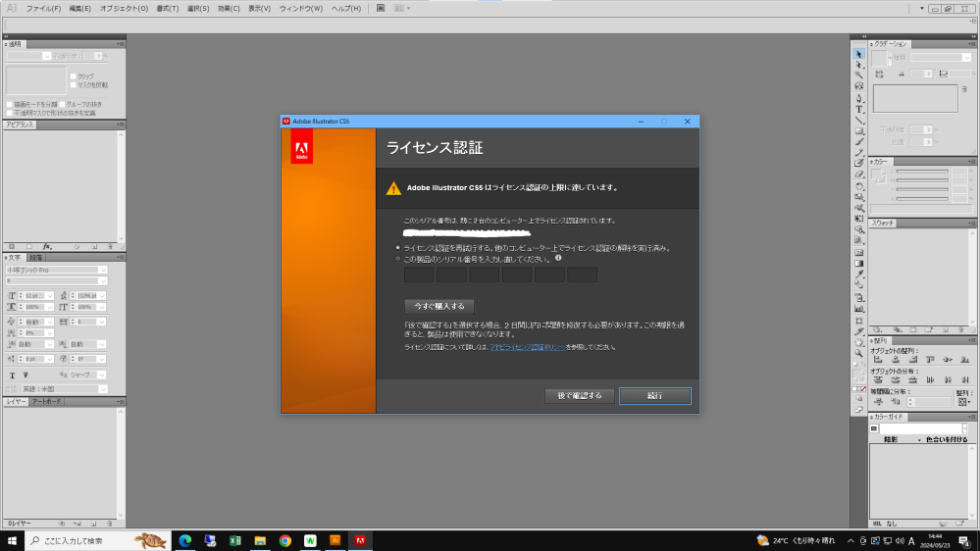Image resolution: width=980 pixels, height=551 pixels.
Task: Select the Direct Selection tool
Action: click(858, 65)
